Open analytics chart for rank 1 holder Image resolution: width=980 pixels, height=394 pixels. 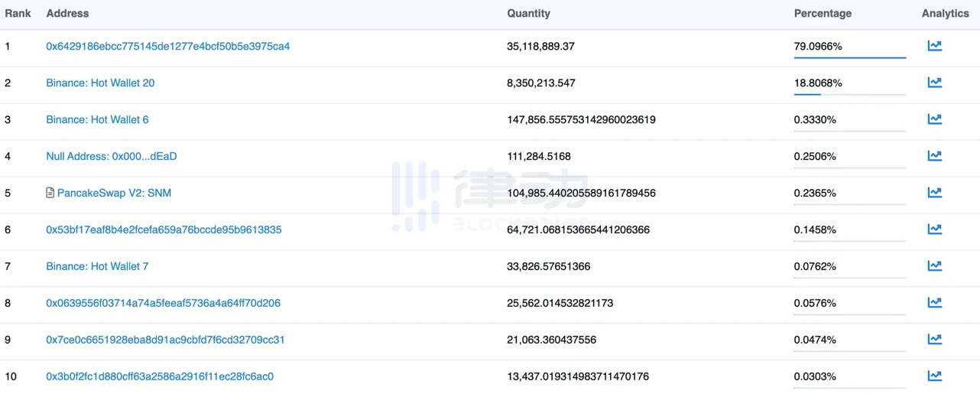tap(934, 46)
